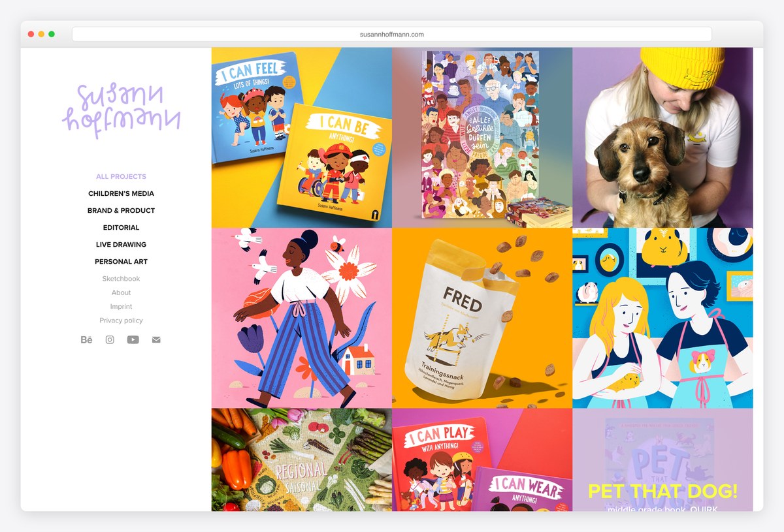Open the Regional Saisonal vegetables project
The width and height of the screenshot is (784, 532).
[302, 460]
